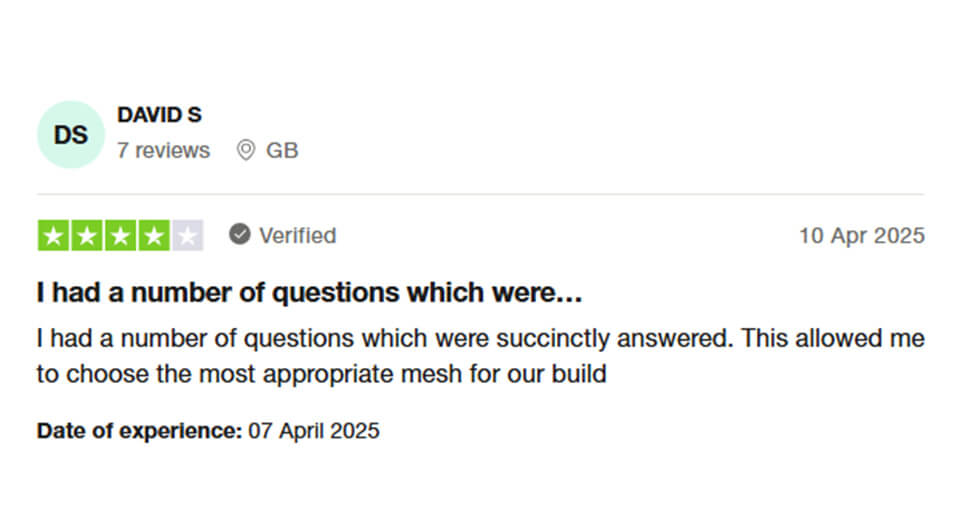Click the DS avatar circle
Image resolution: width=960 pixels, height=531 pixels.
click(x=71, y=135)
